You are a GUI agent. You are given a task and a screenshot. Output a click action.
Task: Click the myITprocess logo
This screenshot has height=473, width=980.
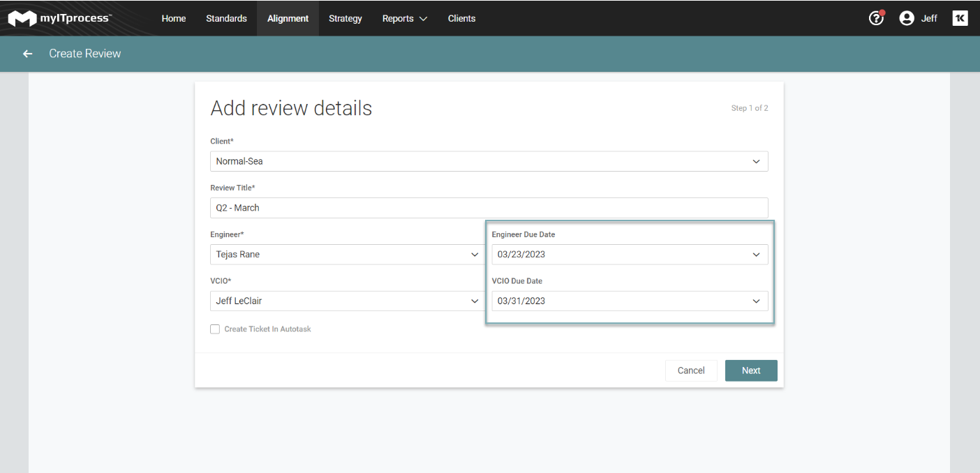59,18
